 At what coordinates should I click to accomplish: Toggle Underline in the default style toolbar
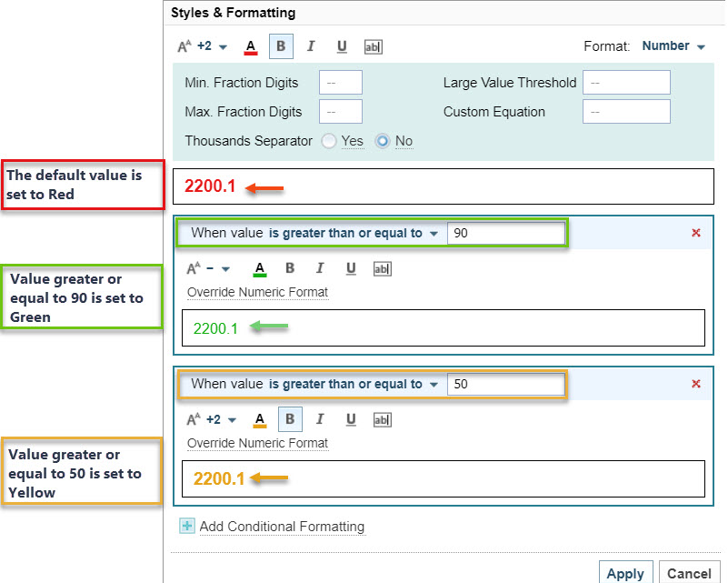coord(342,46)
